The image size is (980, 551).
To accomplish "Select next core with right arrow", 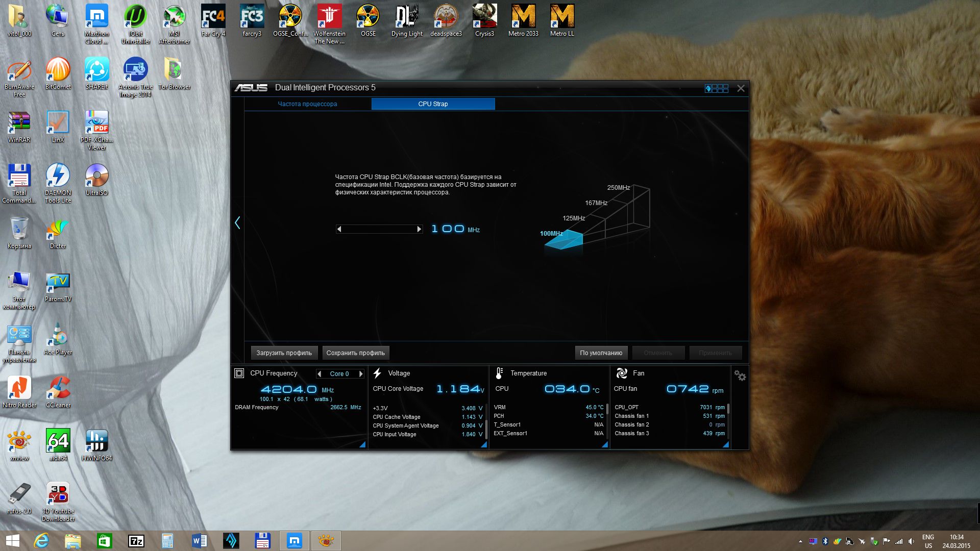I will tap(361, 374).
